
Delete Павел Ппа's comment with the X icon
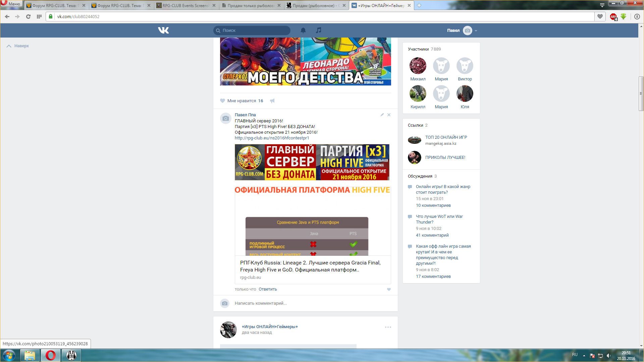tap(389, 115)
